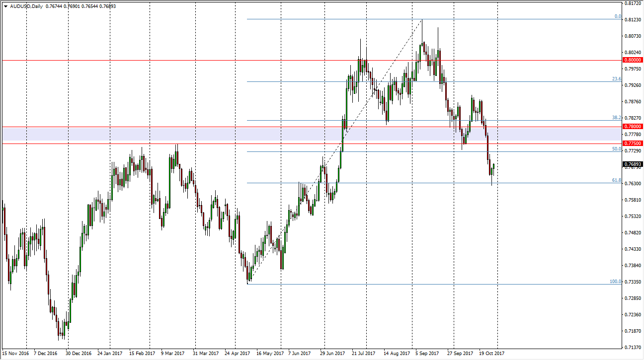The height and width of the screenshot is (360, 644).
Task: Click the 0.81230 price scale value
Action: [x=632, y=20]
